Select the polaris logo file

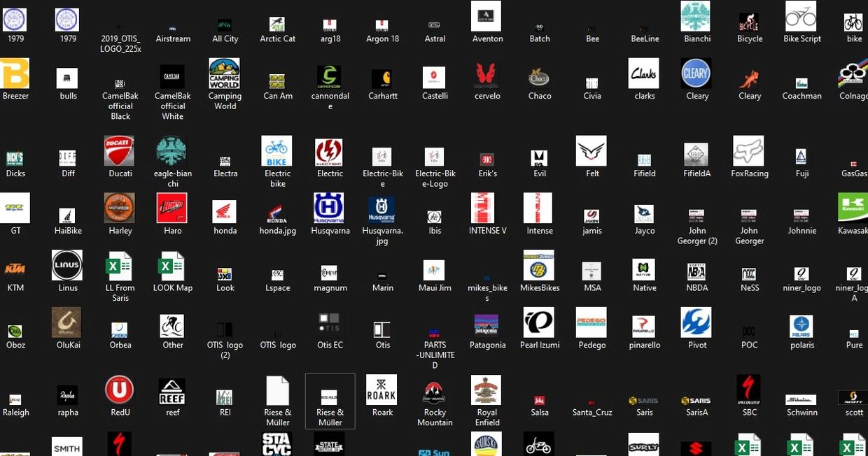[801, 327]
